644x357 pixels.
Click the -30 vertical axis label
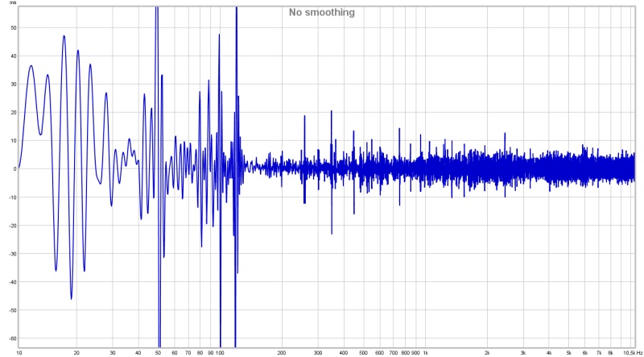point(13,254)
